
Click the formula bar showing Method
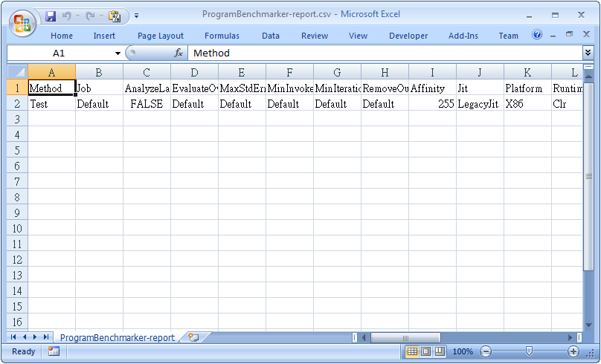(385, 53)
